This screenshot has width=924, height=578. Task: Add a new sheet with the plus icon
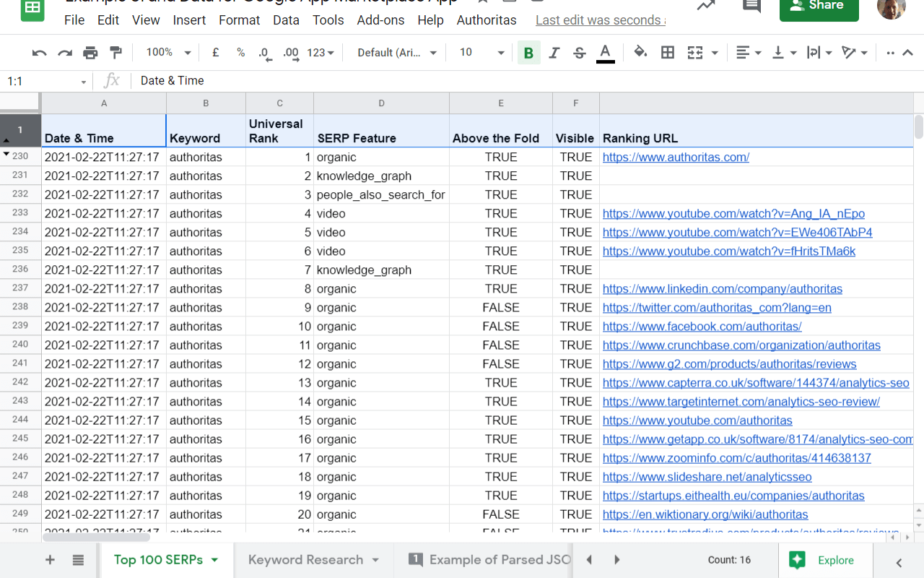[x=50, y=560]
